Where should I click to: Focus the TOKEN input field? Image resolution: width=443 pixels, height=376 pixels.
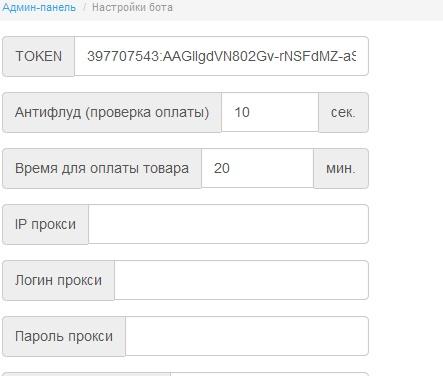tap(221, 56)
